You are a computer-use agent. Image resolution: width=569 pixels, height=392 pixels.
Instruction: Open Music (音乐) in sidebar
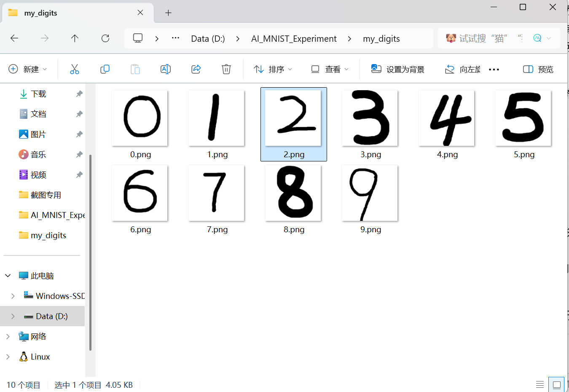pyautogui.click(x=38, y=154)
